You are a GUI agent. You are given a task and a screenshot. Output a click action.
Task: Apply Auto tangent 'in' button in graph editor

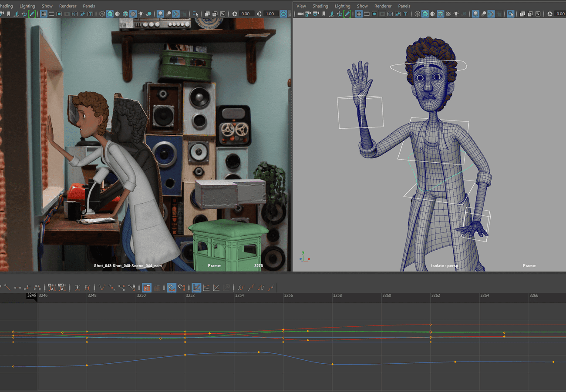pos(52,288)
